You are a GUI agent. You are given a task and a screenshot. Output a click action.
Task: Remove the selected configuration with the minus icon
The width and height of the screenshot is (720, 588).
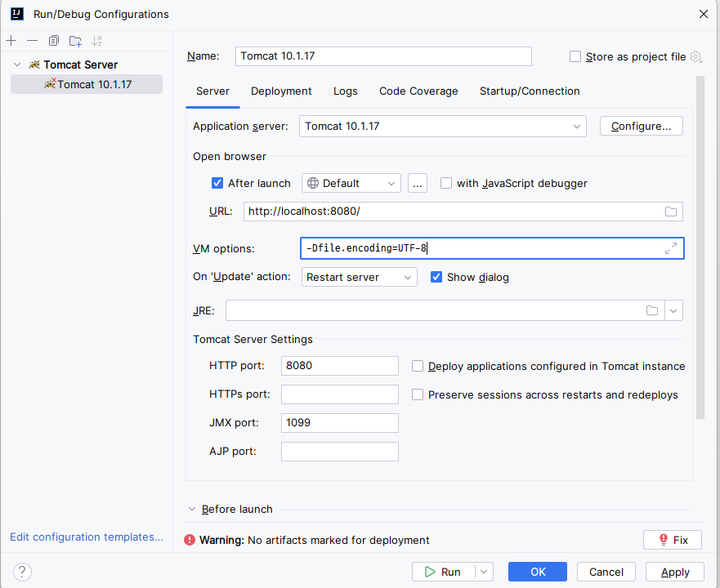tap(32, 41)
